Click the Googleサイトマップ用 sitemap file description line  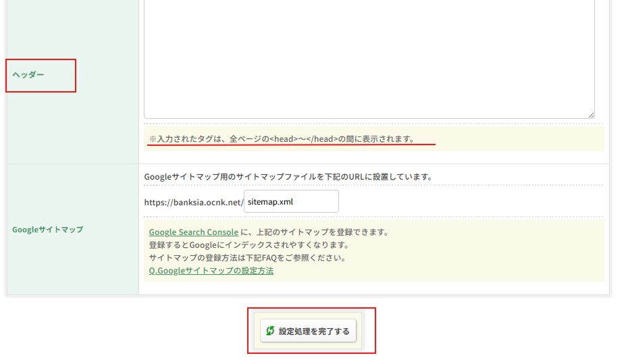[x=288, y=177]
